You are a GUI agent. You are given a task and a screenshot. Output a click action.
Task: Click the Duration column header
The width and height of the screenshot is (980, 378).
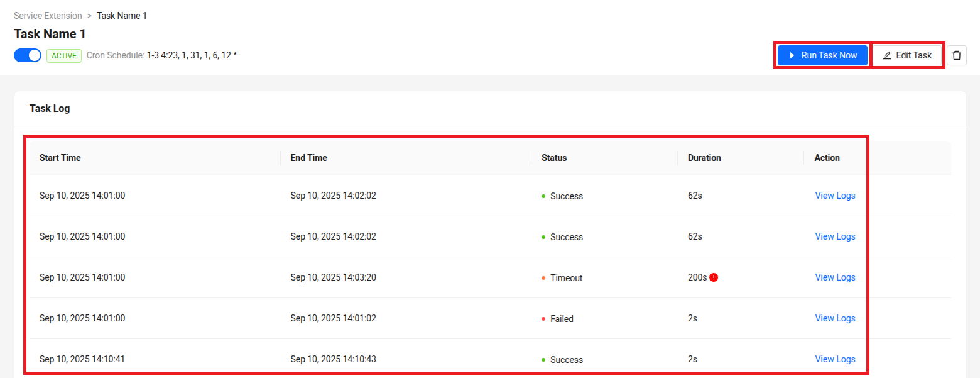point(704,158)
